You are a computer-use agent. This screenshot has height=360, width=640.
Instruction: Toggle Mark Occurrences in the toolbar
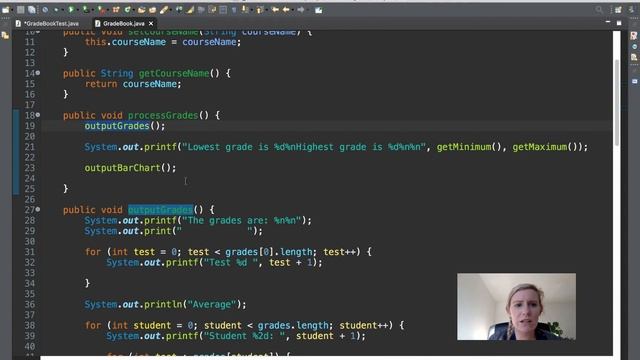coord(179,10)
